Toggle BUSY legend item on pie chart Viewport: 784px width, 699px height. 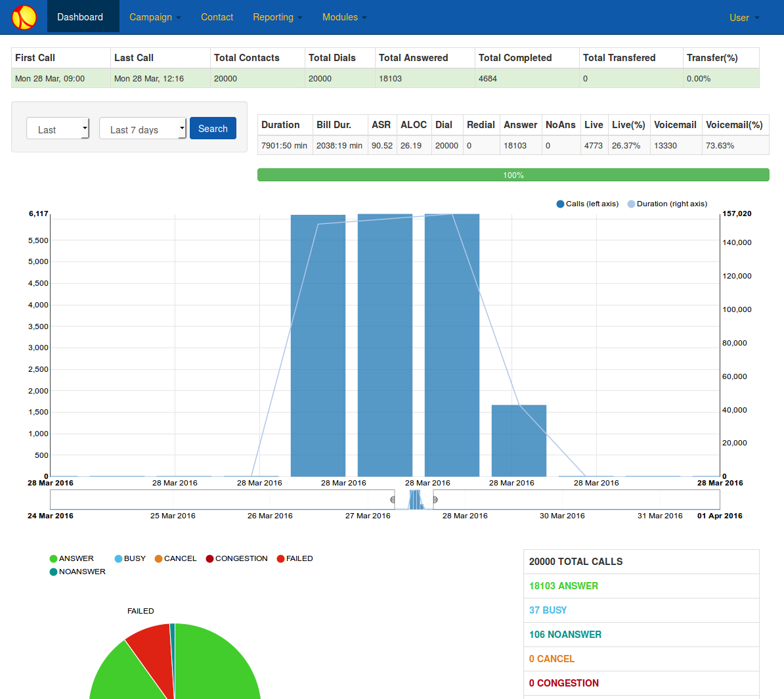coord(130,558)
